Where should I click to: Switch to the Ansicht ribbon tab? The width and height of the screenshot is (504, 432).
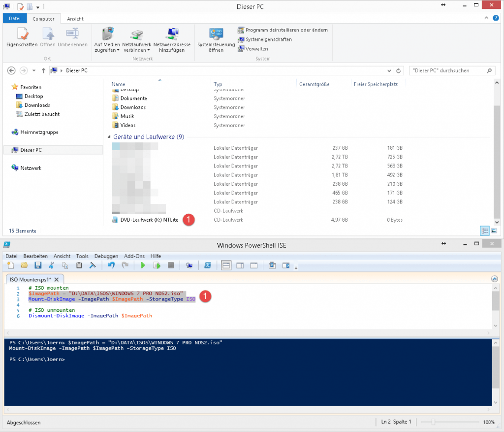coord(75,18)
